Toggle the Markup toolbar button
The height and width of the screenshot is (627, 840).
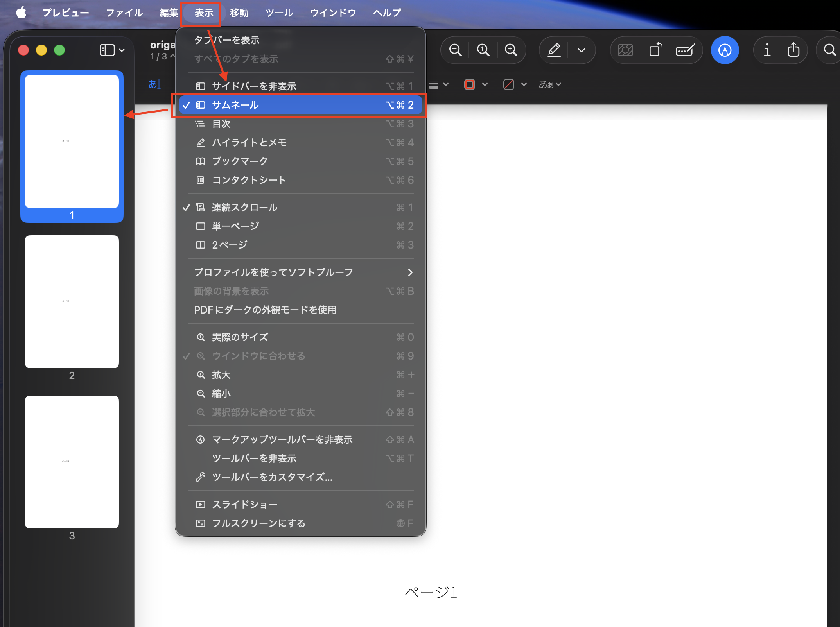tap(725, 50)
